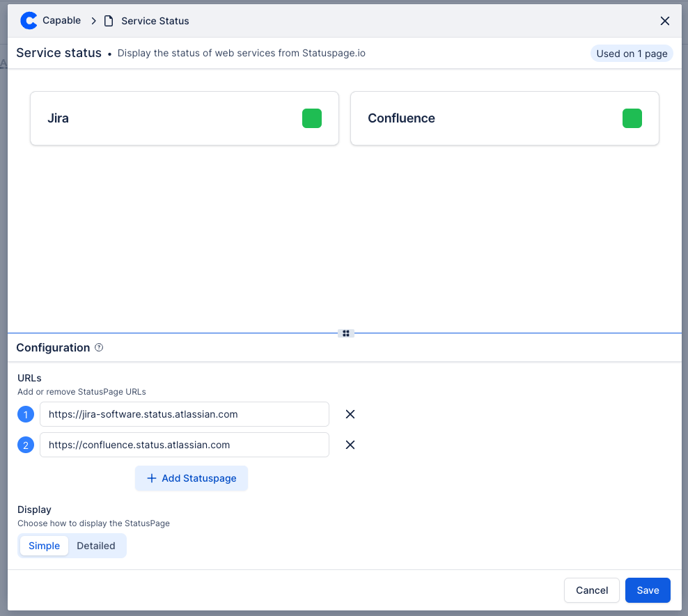
Task: Click the panel resize grip handle
Action: [x=345, y=333]
